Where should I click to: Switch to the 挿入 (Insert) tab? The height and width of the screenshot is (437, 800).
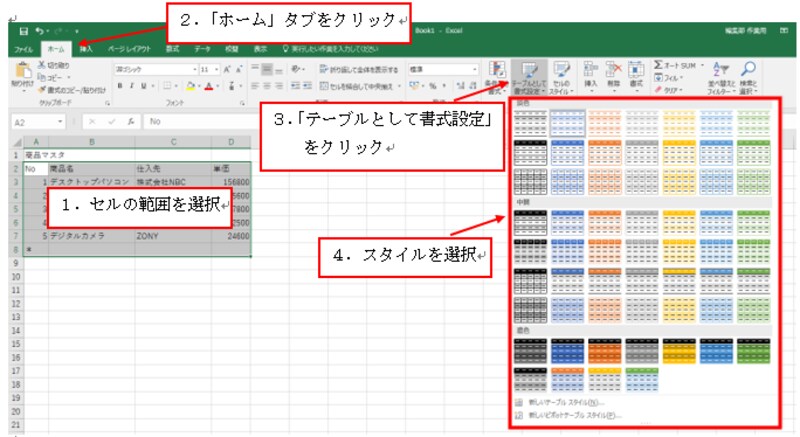point(86,48)
